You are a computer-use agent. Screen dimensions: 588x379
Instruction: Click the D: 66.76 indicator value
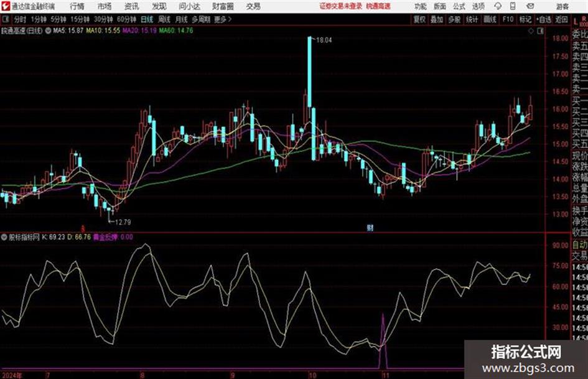79,237
